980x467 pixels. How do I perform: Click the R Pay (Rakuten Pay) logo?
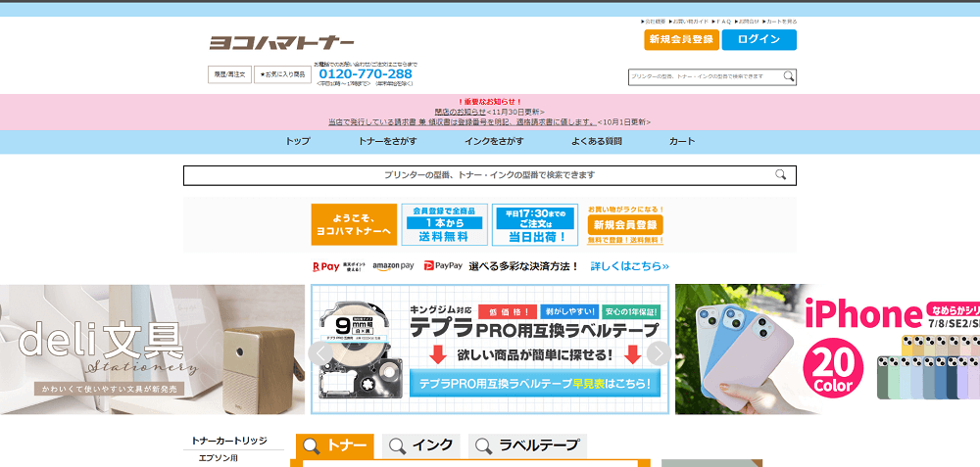326,266
